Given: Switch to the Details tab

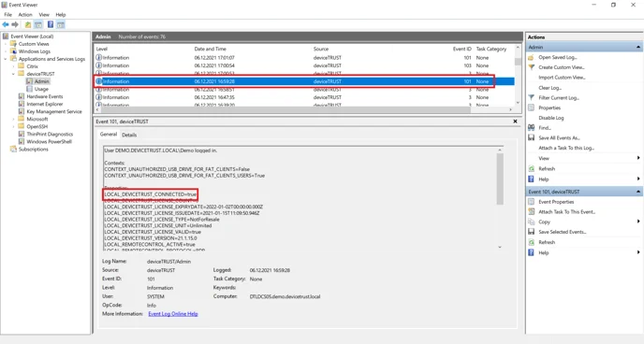Looking at the screenshot, I should pos(129,135).
